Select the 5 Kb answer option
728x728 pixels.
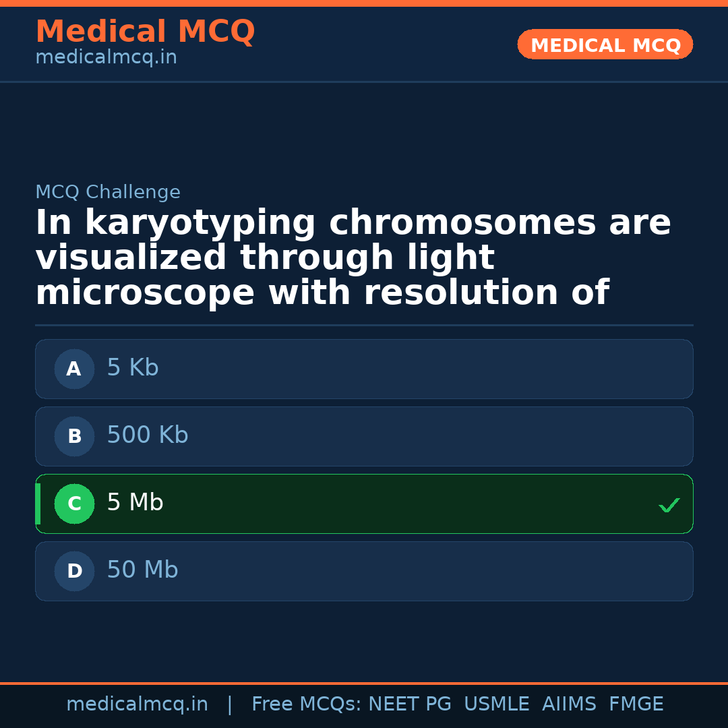(x=364, y=369)
